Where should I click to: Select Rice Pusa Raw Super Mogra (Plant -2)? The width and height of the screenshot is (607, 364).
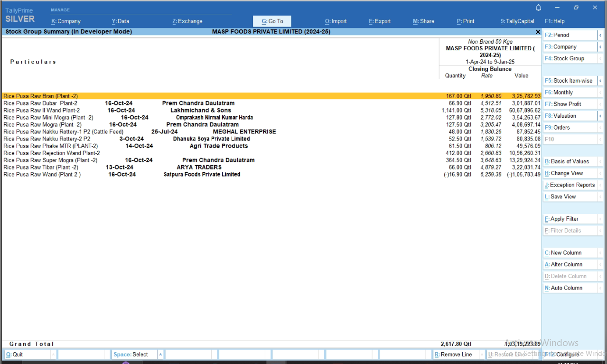click(271, 160)
